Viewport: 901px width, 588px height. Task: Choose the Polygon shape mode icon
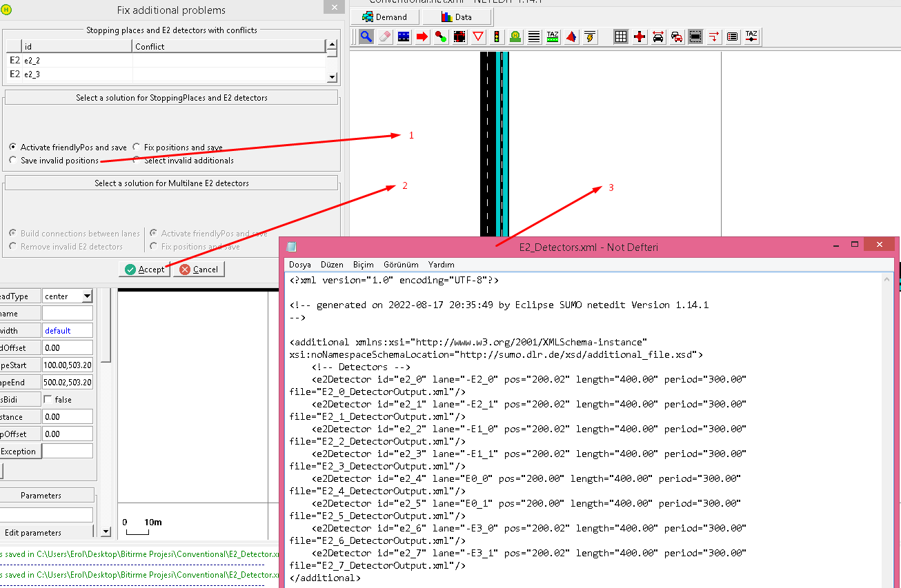click(x=571, y=37)
